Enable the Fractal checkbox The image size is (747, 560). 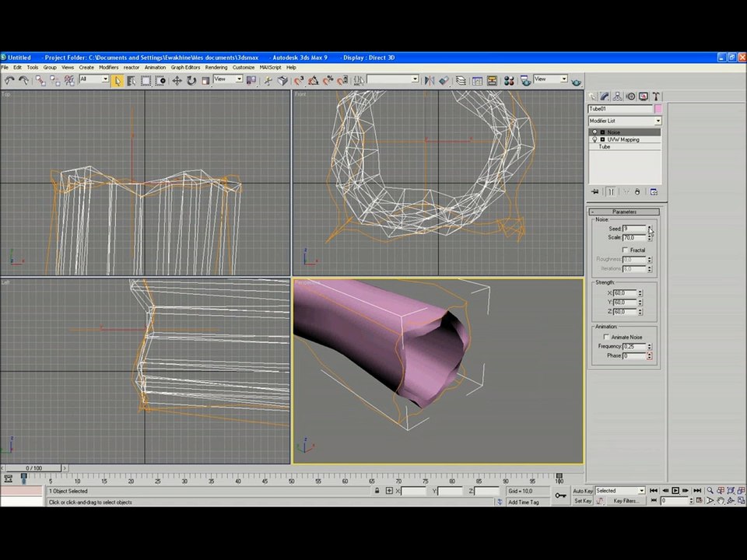tap(625, 250)
